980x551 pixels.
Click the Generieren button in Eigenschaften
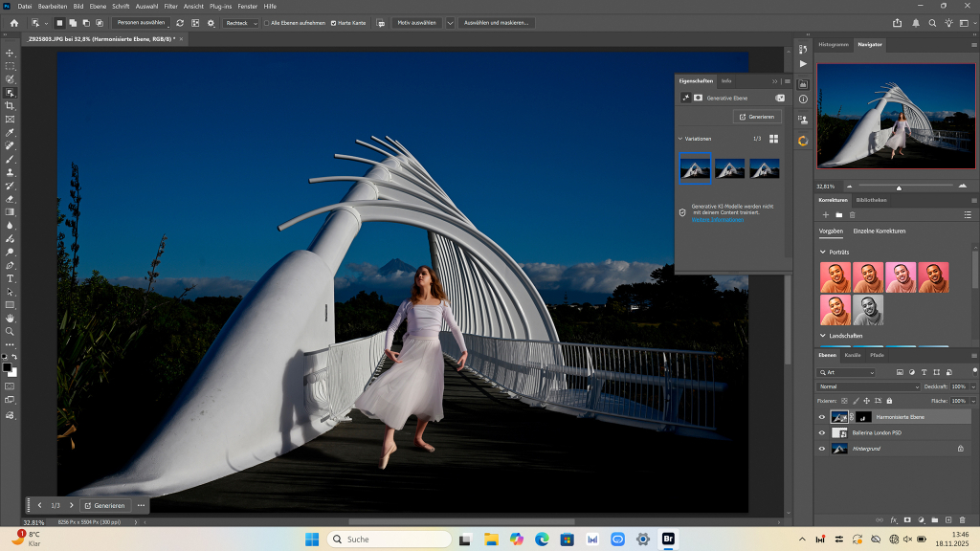coord(758,115)
